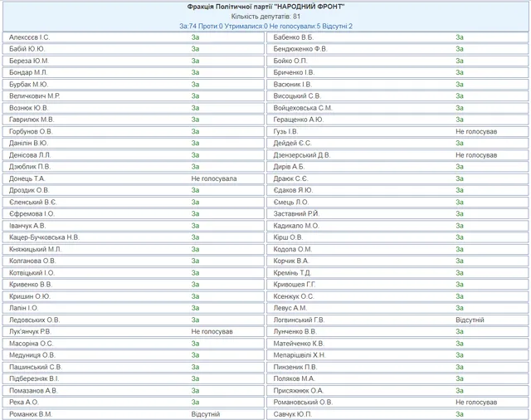Click the "Не голосував" vote for Лук'янчук Р.В.
This screenshot has height=420, width=531.
click(x=212, y=331)
